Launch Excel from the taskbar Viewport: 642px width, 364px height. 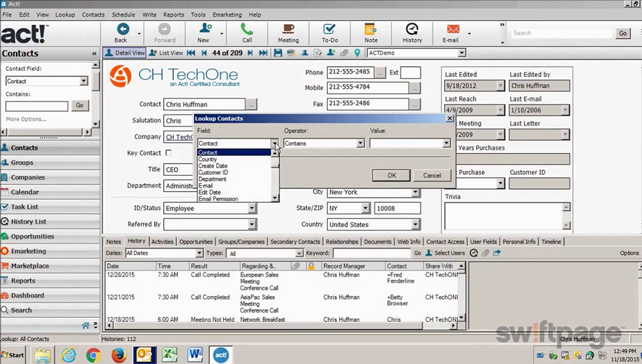click(x=169, y=355)
